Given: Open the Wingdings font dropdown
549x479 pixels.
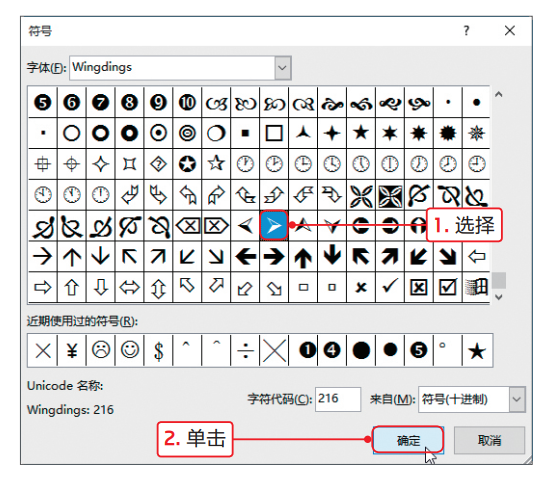Looking at the screenshot, I should pyautogui.click(x=283, y=68).
